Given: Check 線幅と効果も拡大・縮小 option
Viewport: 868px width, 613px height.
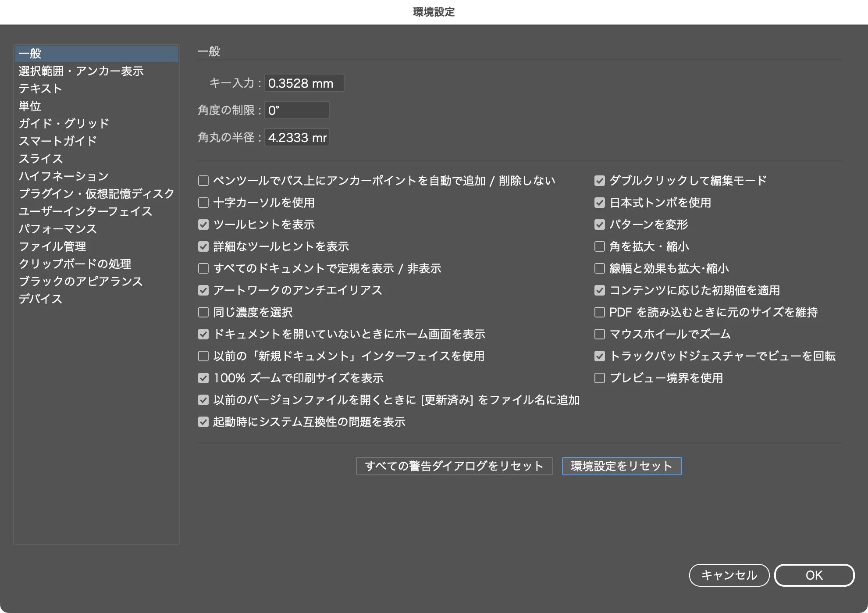Looking at the screenshot, I should pyautogui.click(x=599, y=268).
